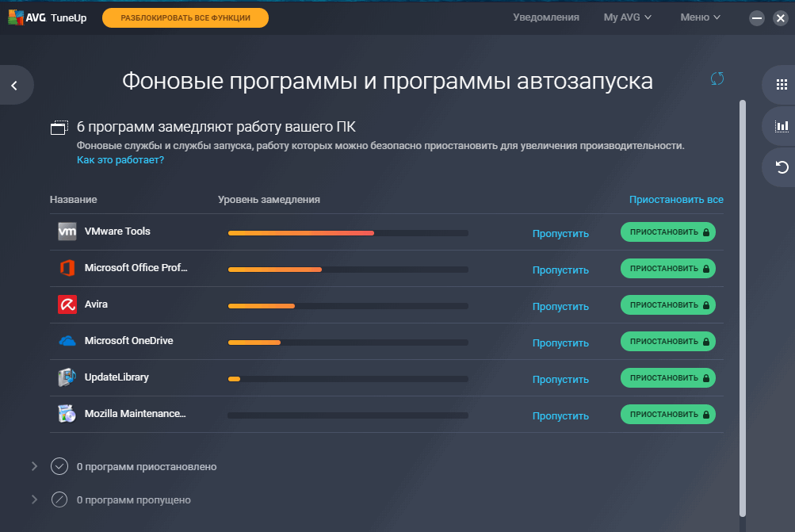Click the slashed circle for skipped programs
Screen dimensions: 795x532
[59, 499]
